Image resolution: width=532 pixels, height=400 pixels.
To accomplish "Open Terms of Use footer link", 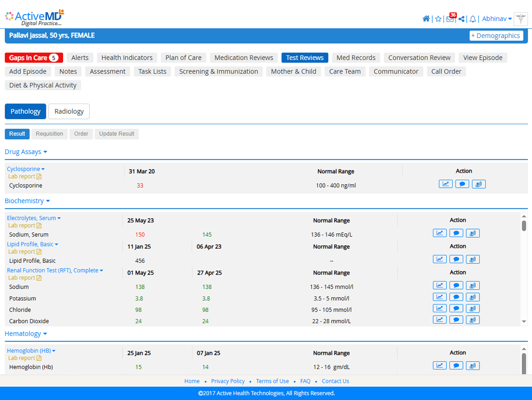I will click(272, 381).
